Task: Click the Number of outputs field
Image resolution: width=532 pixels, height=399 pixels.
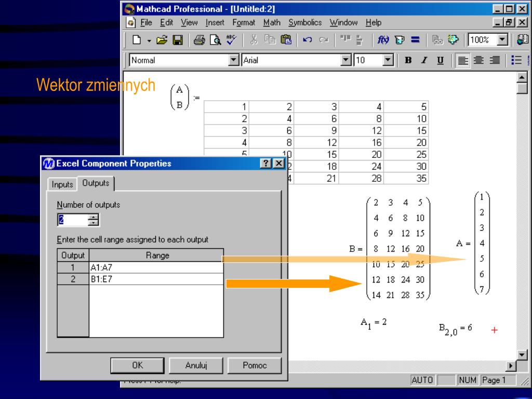Action: click(x=73, y=220)
